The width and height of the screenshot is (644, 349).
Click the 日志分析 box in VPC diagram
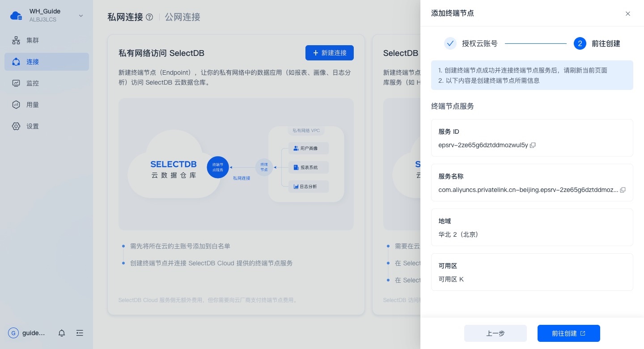click(309, 186)
